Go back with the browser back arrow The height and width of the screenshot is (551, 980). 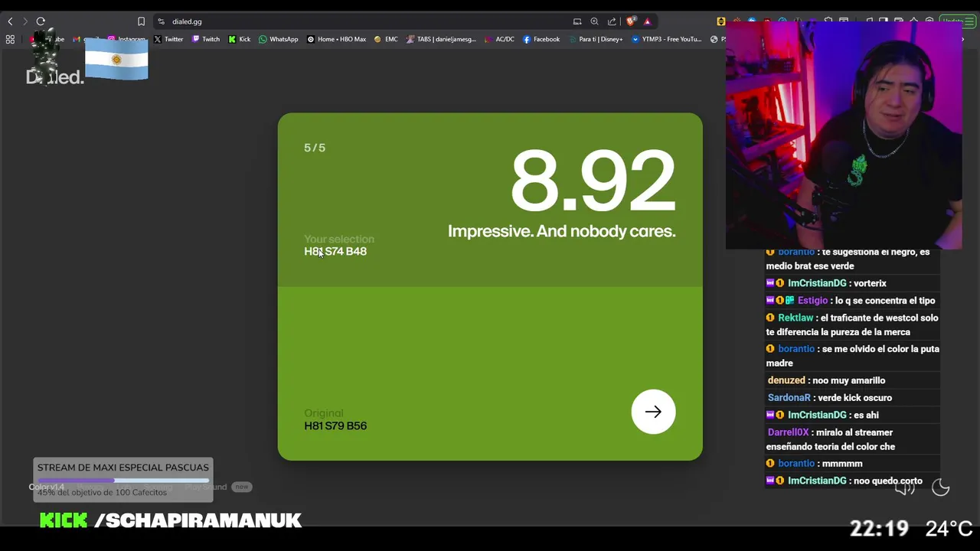point(10,21)
